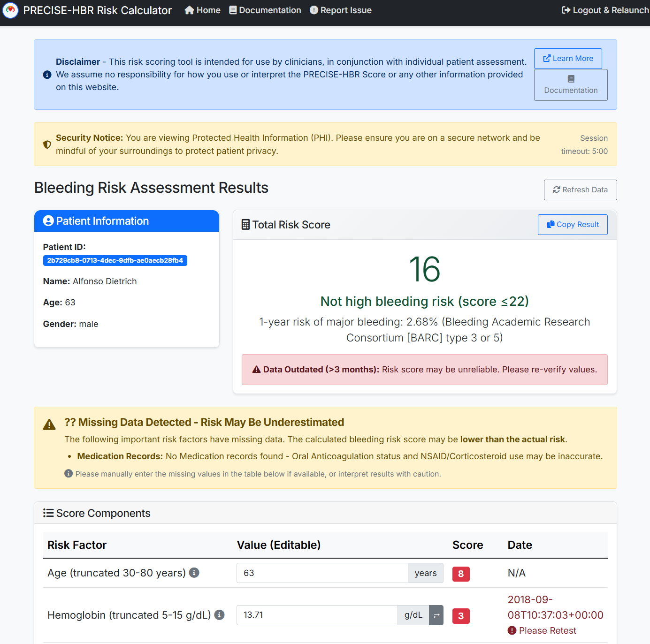Click 'Not high bleeding risk' result text

tap(425, 302)
